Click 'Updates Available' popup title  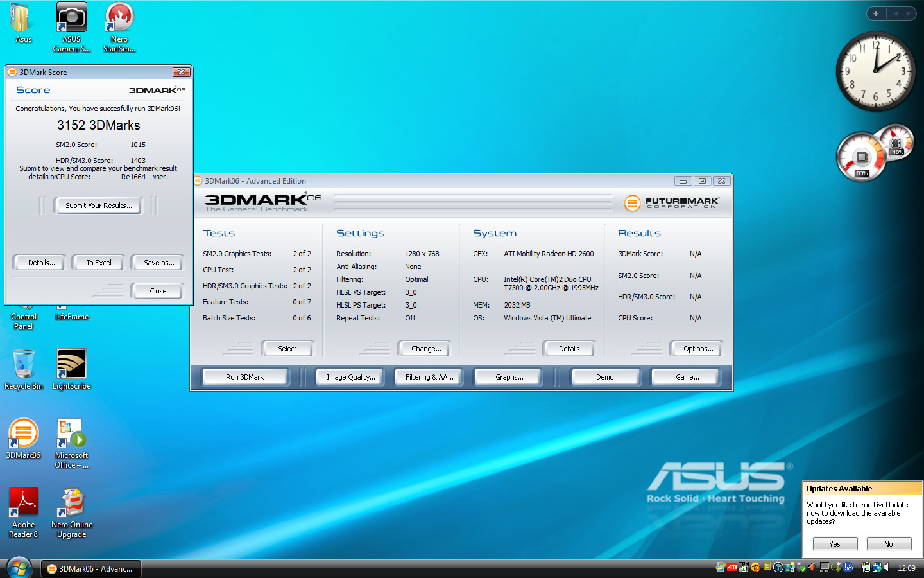tap(839, 489)
